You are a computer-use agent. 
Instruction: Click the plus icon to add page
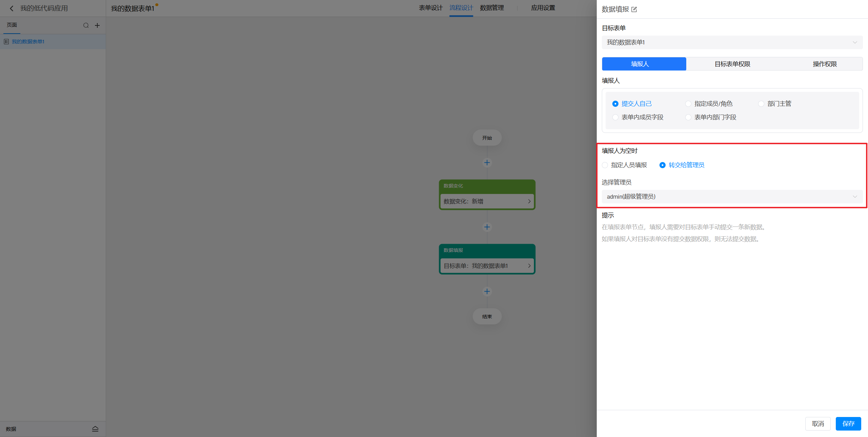(97, 25)
